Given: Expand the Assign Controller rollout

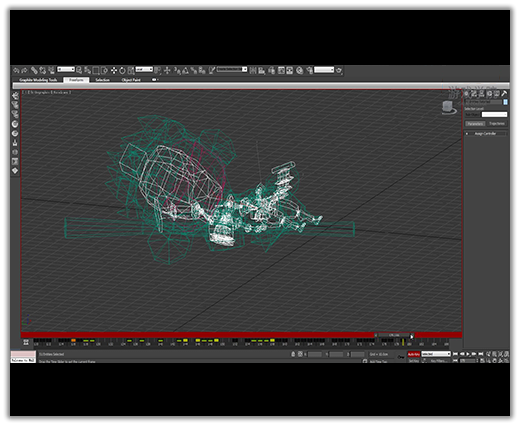Looking at the screenshot, I should click(x=485, y=133).
